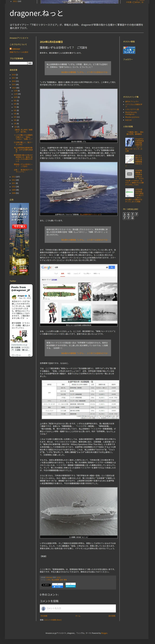Click post title 護衛艦いずもは空母だって？ ご冗談を
This screenshot has height=644, width=155.
64,47
